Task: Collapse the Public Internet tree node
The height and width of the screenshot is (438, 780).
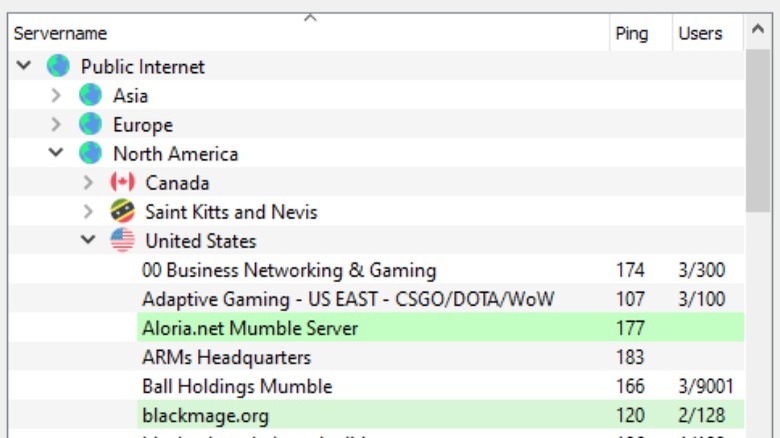Action: point(24,65)
